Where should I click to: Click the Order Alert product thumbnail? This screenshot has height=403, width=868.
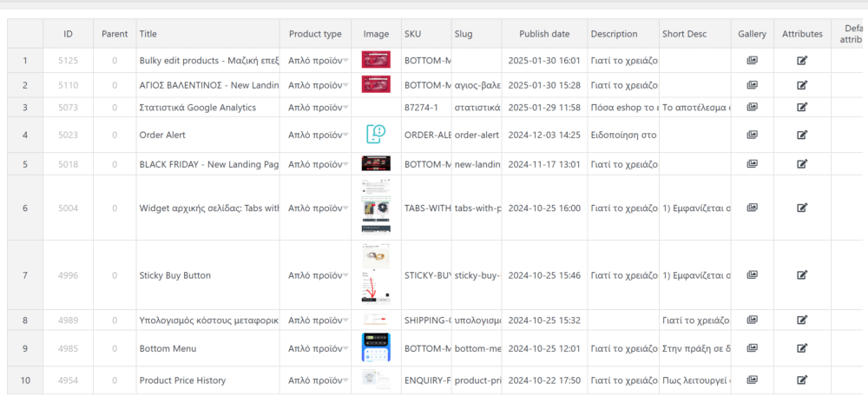pyautogui.click(x=376, y=135)
